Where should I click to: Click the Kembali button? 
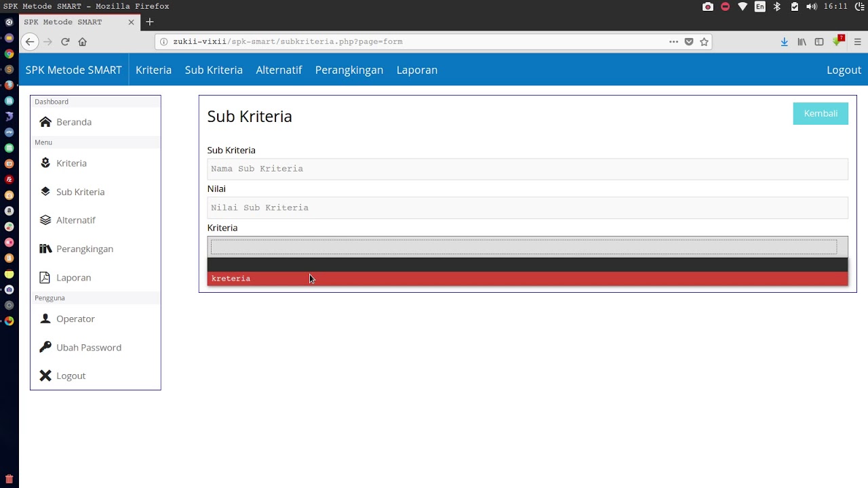821,113
